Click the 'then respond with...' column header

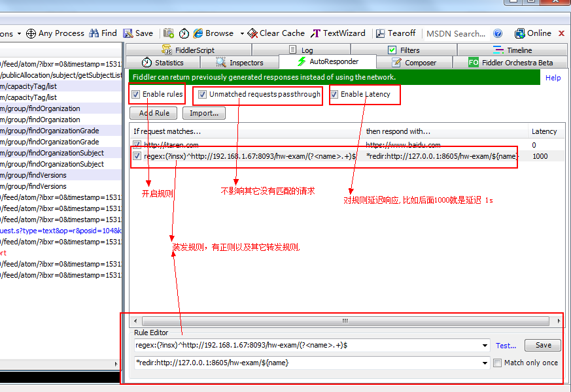pyautogui.click(x=445, y=131)
